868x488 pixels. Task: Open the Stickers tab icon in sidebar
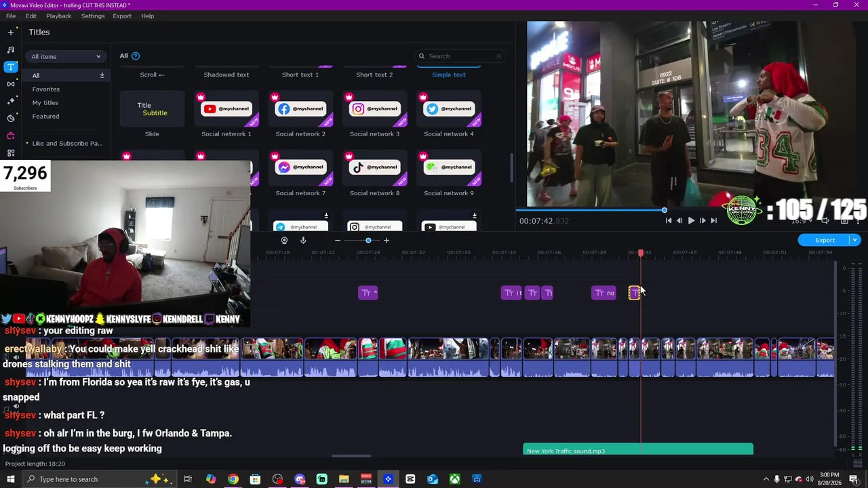[10, 119]
